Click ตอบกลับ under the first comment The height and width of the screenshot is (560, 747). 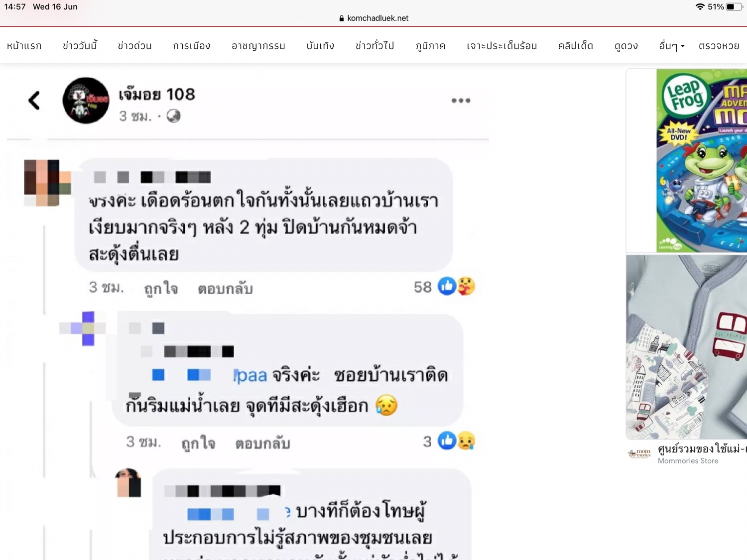click(x=225, y=288)
